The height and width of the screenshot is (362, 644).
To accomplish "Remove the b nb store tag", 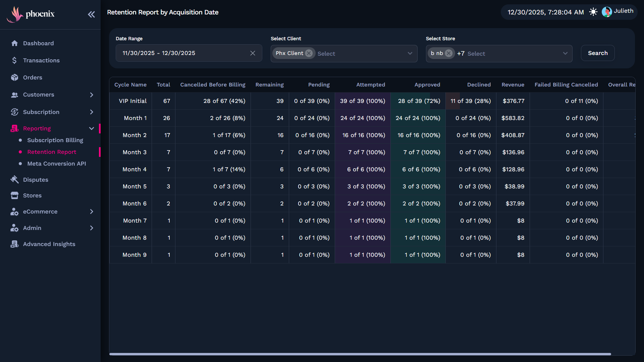I will pos(448,53).
